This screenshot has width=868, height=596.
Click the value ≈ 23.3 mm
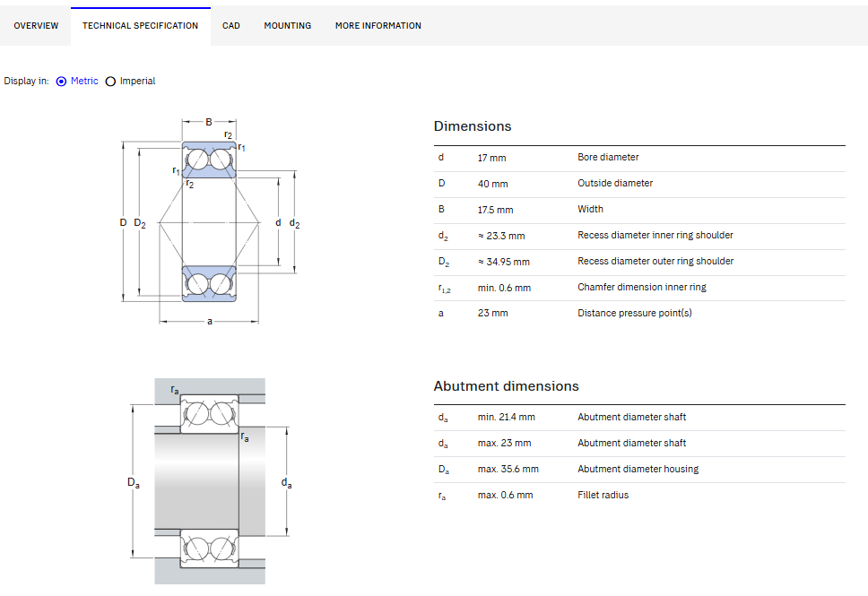501,236
